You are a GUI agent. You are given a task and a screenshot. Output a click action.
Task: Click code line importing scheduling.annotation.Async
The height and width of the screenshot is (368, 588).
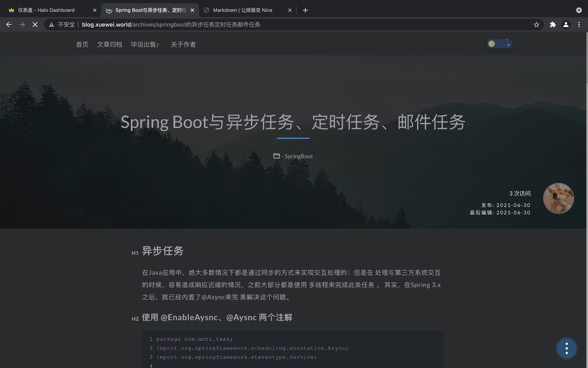coord(252,348)
